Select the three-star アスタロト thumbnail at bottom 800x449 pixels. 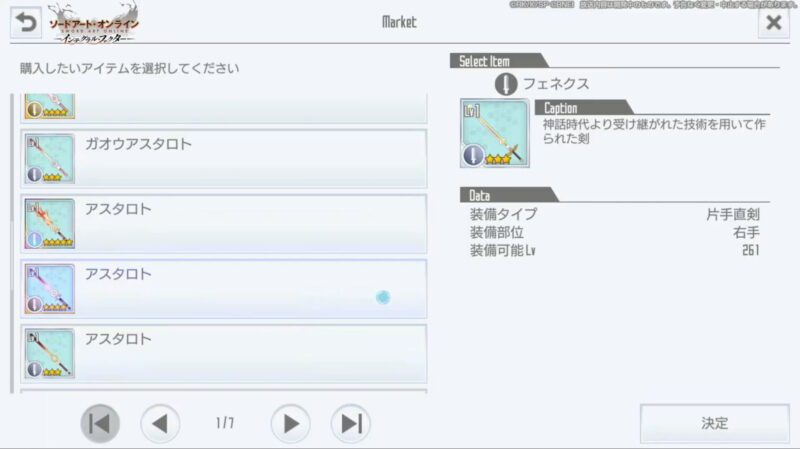click(x=49, y=353)
